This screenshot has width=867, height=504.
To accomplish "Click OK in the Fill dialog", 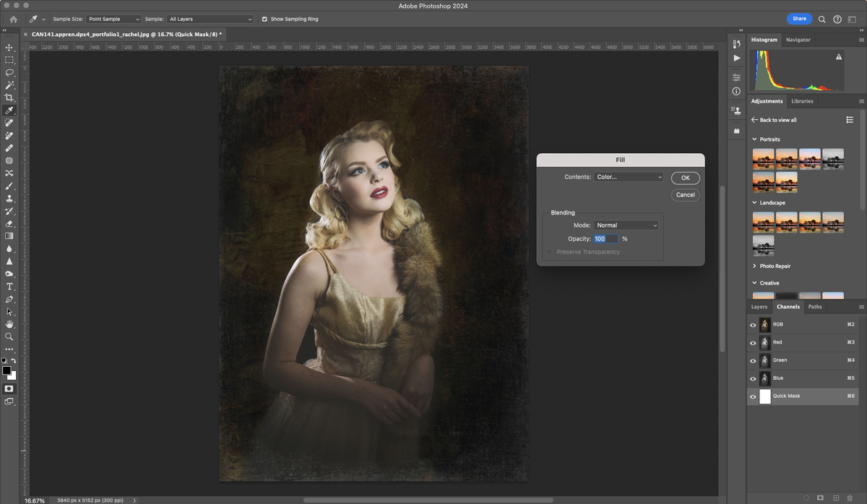I will pos(685,178).
